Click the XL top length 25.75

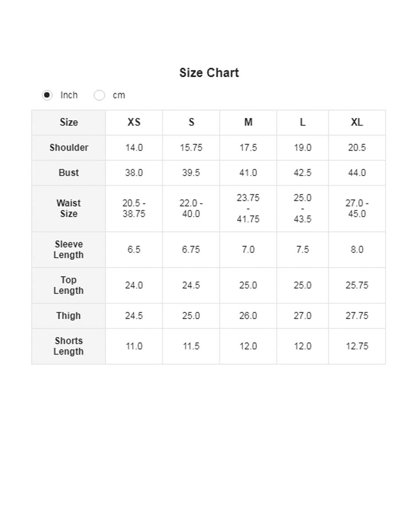[x=357, y=285]
